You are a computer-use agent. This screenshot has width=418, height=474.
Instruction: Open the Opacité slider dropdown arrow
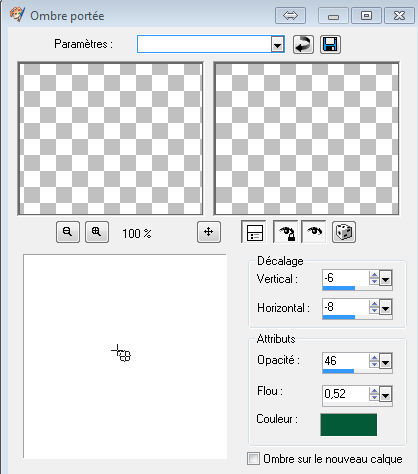pos(386,361)
